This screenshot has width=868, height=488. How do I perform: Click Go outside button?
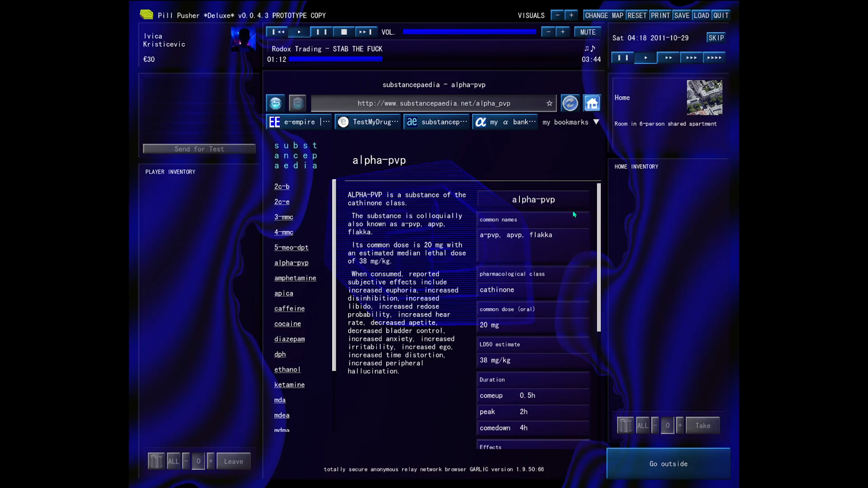[x=668, y=464]
